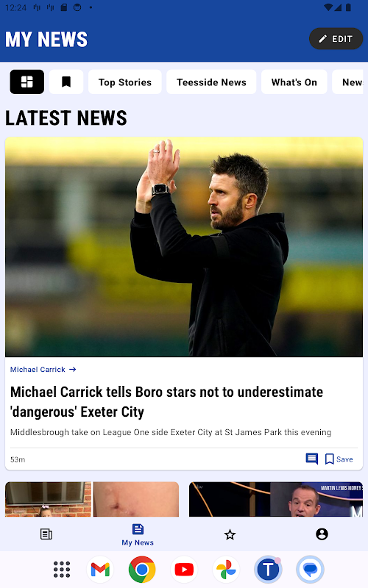Screen dimensions: 368x588
Task: Open the app drawer grid icon
Action: 62,569
